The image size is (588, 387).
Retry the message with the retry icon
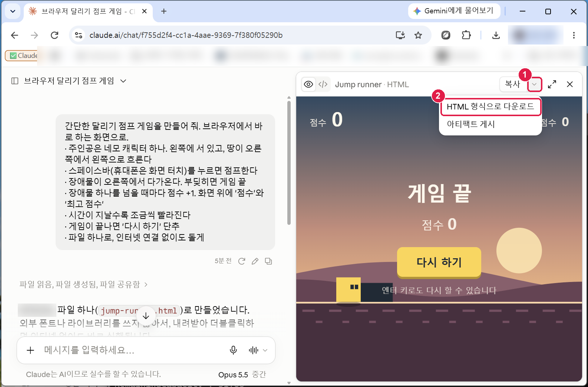click(x=242, y=261)
